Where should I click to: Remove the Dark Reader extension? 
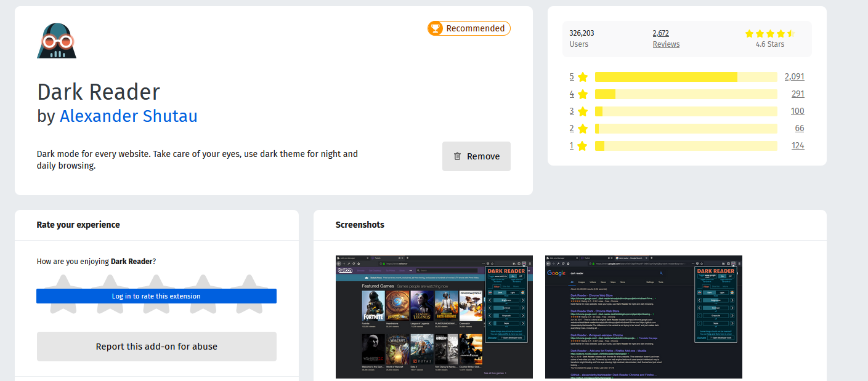point(476,156)
